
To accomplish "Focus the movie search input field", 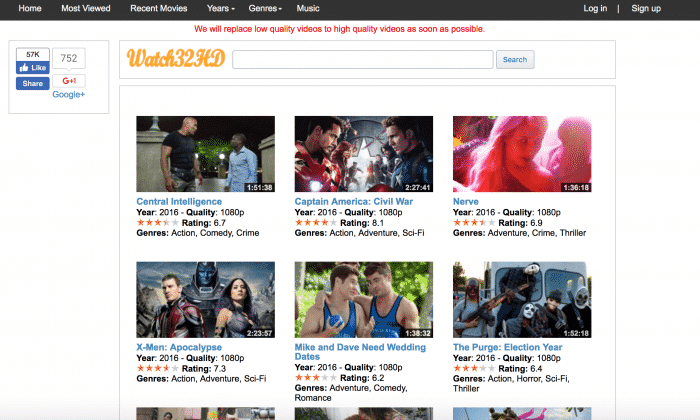I will pos(362,59).
